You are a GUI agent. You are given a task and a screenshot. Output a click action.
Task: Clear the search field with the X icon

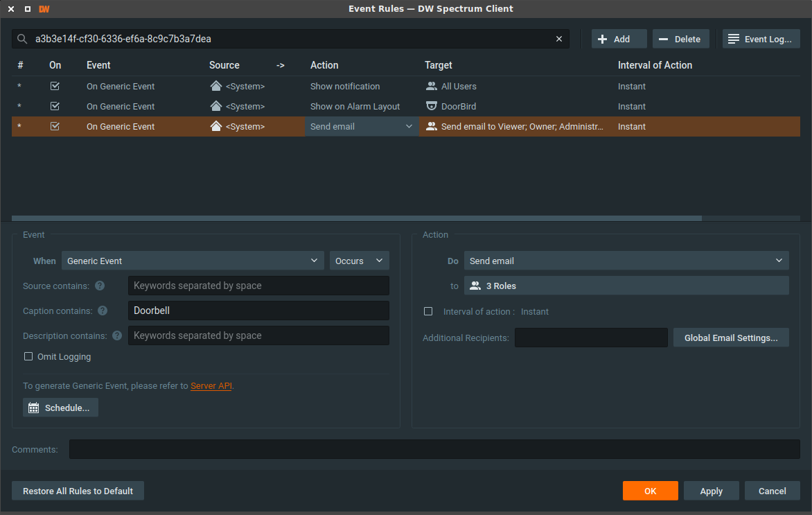[x=558, y=39]
